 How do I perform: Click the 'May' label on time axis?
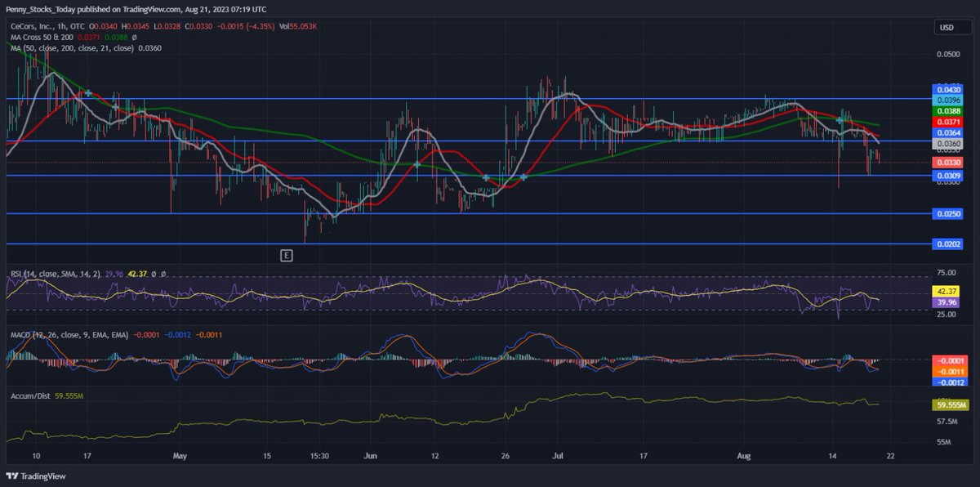[180, 456]
